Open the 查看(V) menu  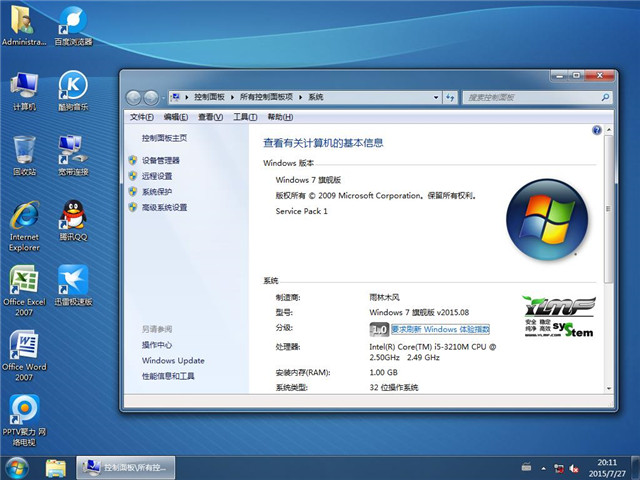[211, 117]
